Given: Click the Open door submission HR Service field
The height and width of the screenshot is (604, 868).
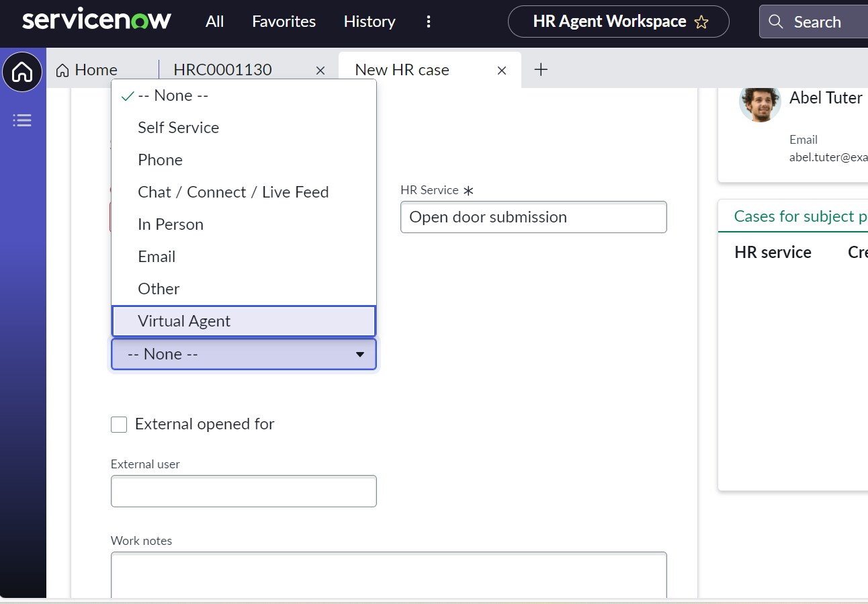Looking at the screenshot, I should coord(533,217).
